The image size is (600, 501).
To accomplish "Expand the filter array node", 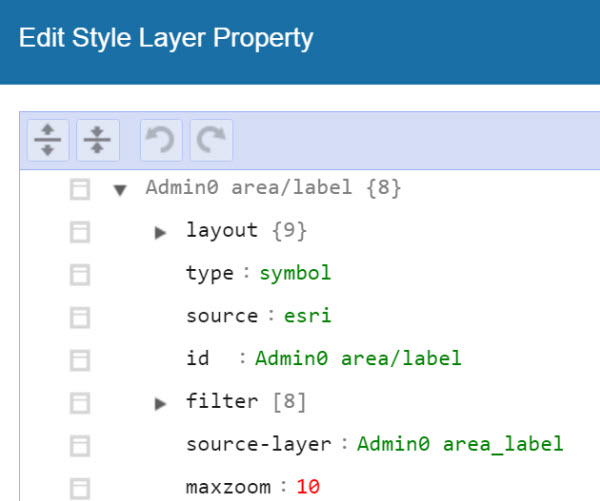I will coord(160,403).
